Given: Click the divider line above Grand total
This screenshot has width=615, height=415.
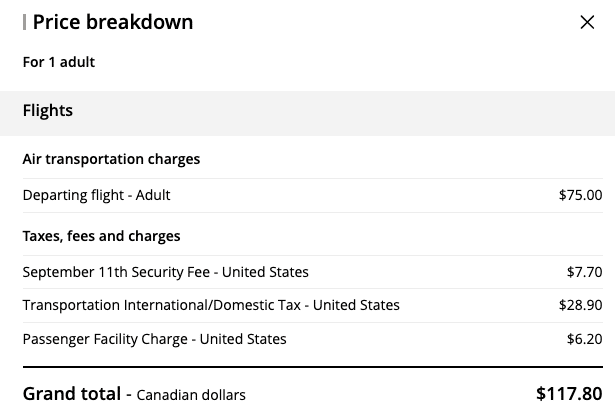Looking at the screenshot, I should [x=312, y=367].
